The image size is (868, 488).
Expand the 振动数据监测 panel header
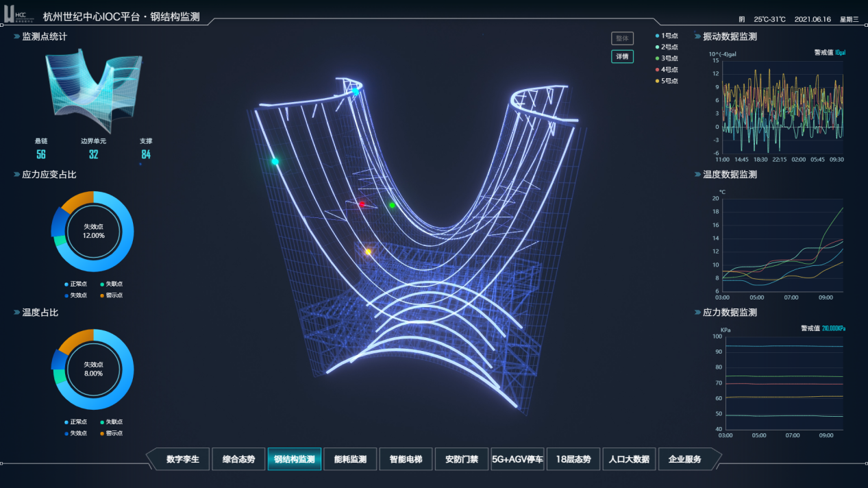(730, 37)
